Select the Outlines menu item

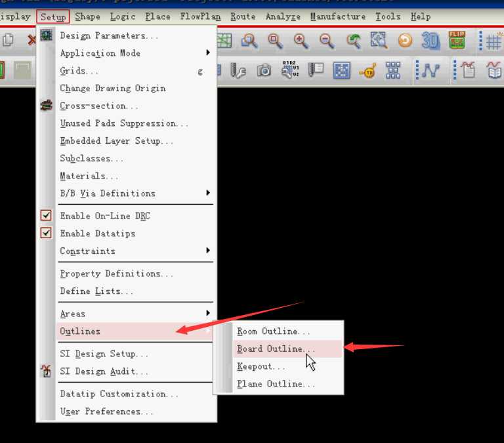[x=135, y=331]
